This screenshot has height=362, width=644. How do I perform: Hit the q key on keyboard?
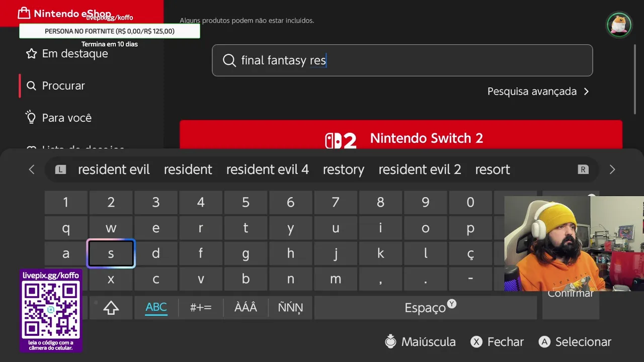tap(66, 229)
